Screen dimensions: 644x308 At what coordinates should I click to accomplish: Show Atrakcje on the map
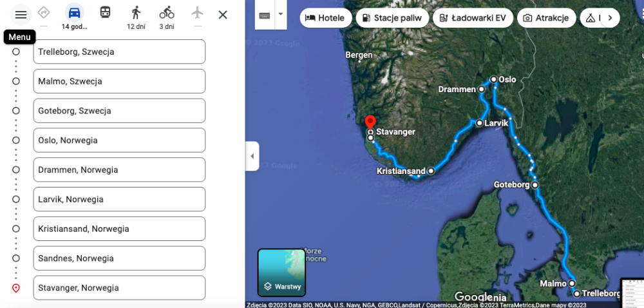[x=546, y=18]
